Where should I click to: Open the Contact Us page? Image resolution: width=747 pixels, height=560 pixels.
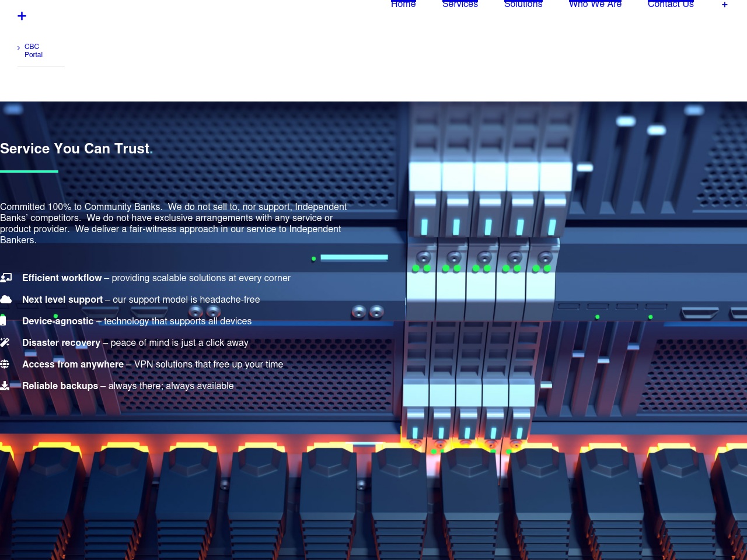coord(671,4)
